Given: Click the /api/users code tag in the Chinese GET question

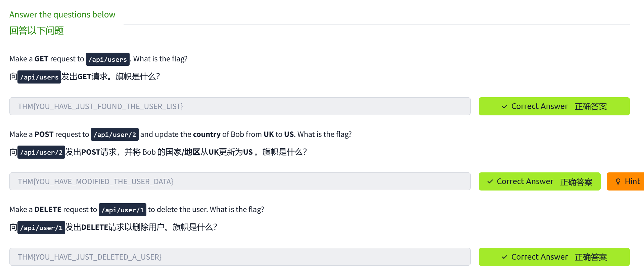Looking at the screenshot, I should pos(39,77).
